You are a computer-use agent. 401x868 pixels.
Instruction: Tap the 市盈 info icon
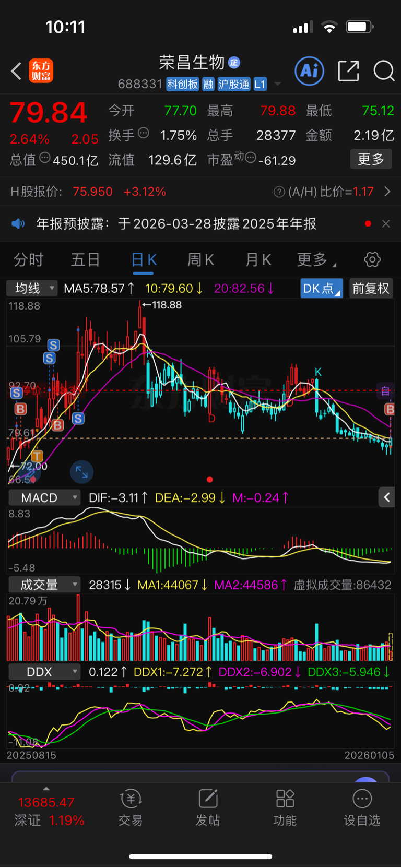251,158
